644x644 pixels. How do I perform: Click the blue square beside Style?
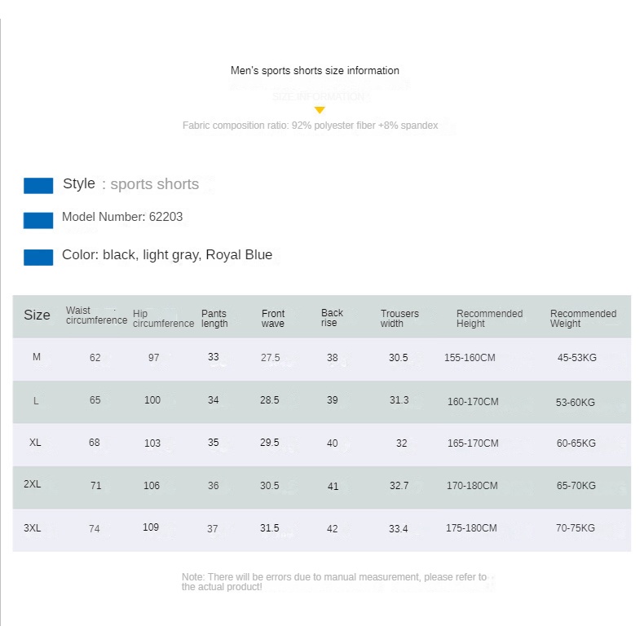tap(38, 186)
